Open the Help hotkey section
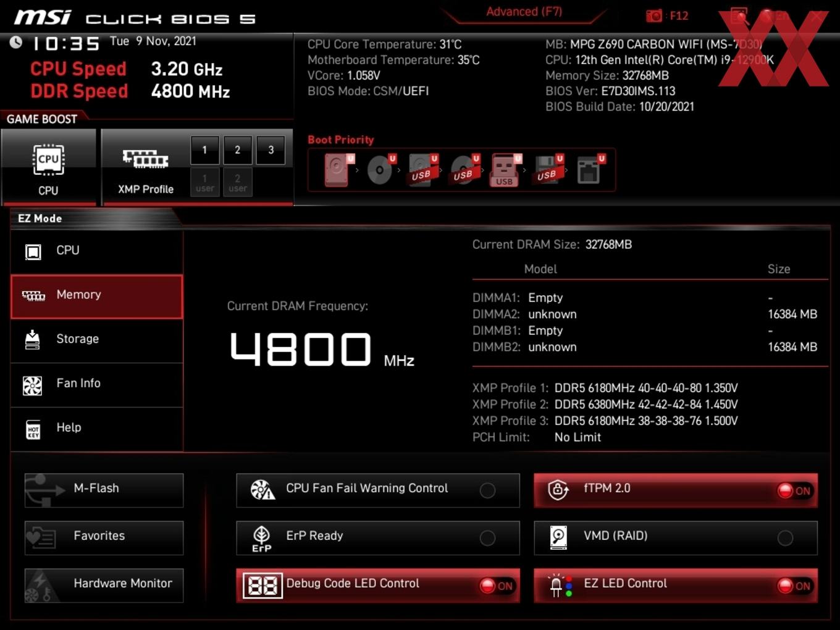 click(97, 429)
